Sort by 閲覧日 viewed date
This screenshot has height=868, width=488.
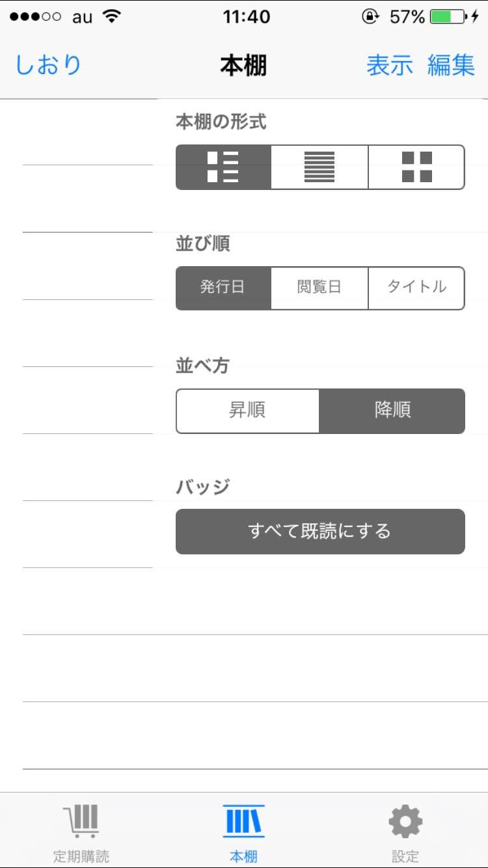click(x=319, y=288)
